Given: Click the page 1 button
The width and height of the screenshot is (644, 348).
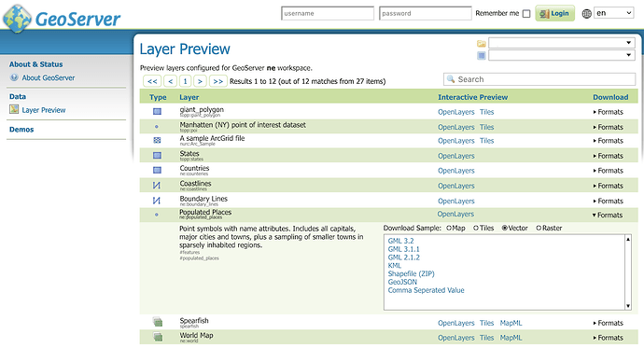Looking at the screenshot, I should (x=185, y=81).
